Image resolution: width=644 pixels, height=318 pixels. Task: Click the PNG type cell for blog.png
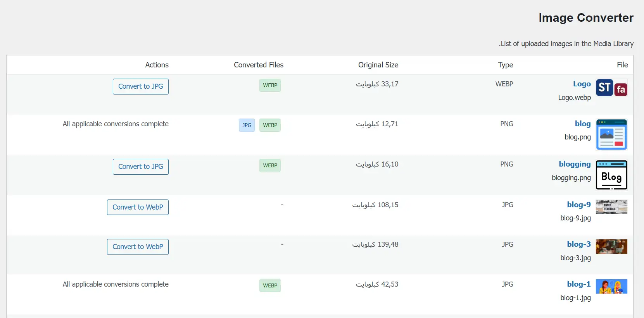[507, 124]
